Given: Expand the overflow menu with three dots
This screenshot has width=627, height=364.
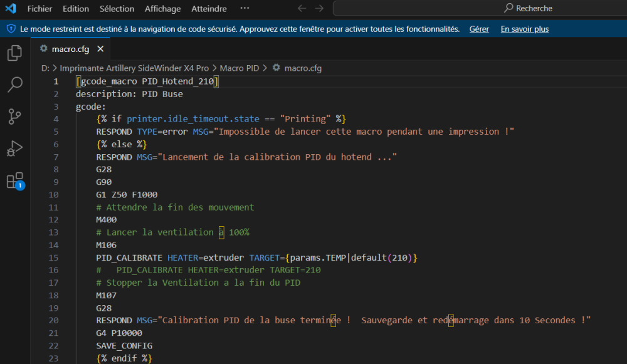Looking at the screenshot, I should (245, 9).
